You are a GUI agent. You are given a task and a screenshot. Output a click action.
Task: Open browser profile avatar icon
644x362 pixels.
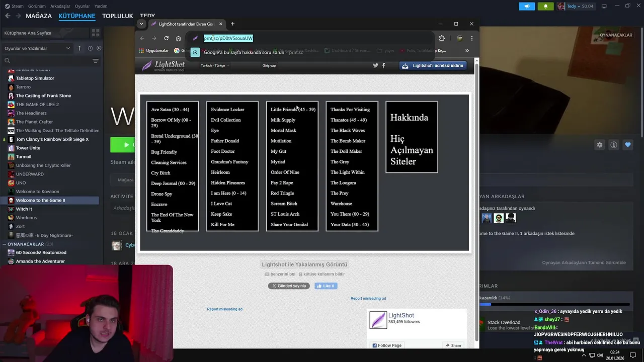pyautogui.click(x=459, y=38)
